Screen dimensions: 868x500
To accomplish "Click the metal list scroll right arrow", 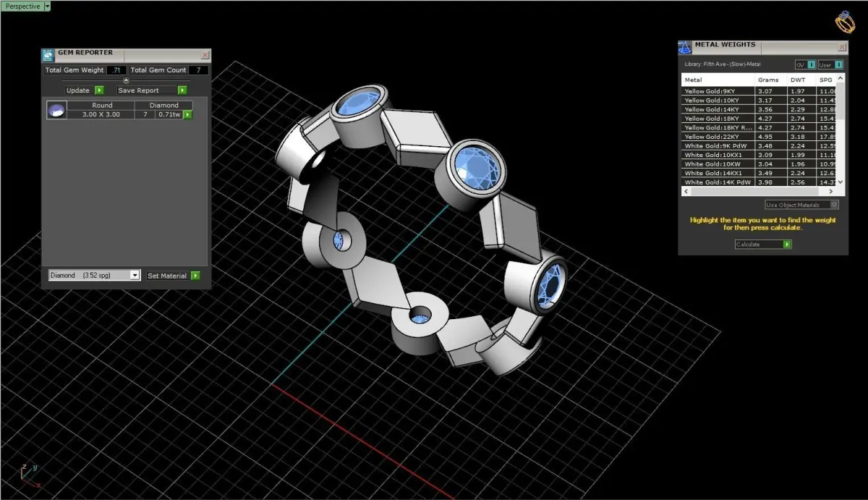I will pos(831,192).
